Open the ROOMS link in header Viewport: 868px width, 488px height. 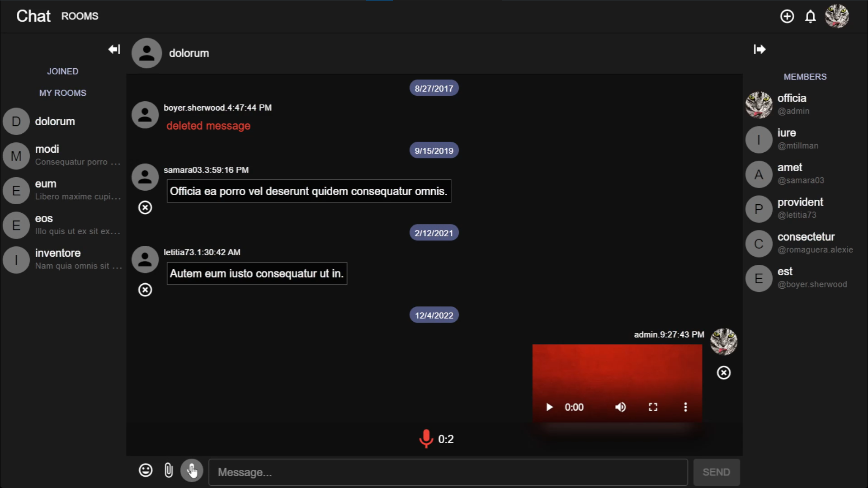pyautogui.click(x=80, y=16)
